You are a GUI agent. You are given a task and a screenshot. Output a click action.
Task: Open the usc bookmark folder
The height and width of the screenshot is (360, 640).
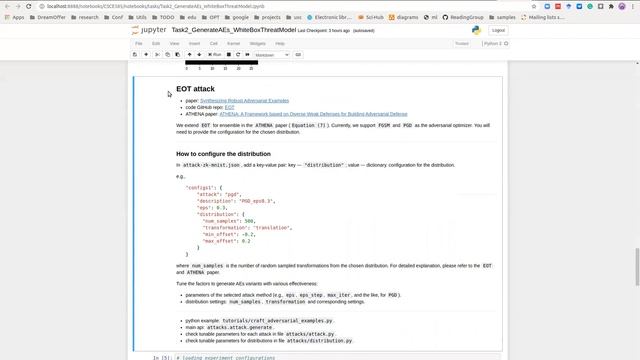[x=294, y=18]
